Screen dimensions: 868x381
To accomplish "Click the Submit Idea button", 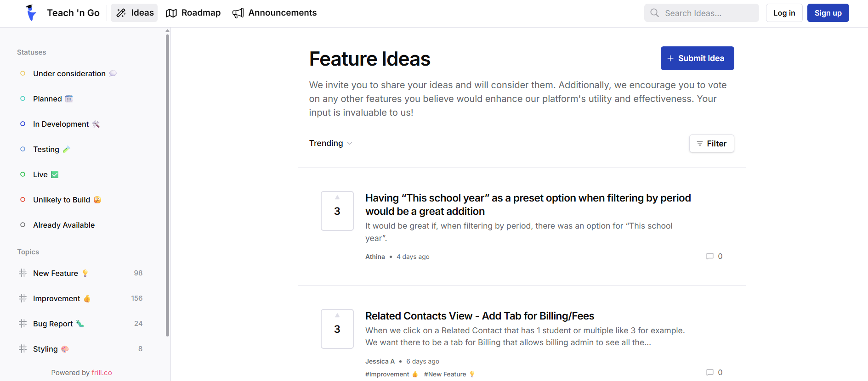I will (x=697, y=58).
